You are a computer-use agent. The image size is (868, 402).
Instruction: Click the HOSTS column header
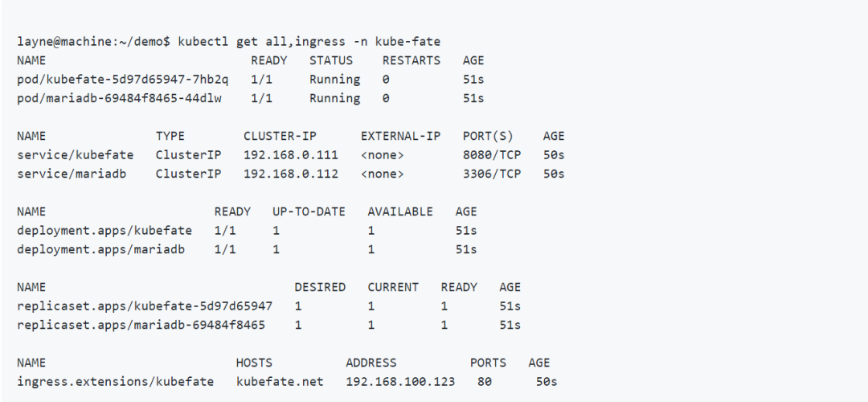click(254, 363)
